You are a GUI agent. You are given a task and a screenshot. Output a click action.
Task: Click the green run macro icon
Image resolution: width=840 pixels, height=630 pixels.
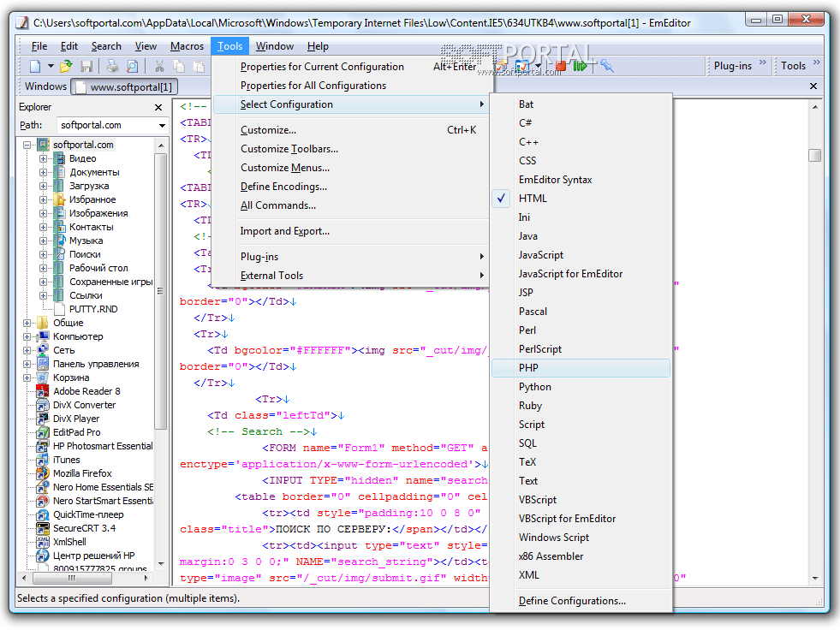click(x=580, y=66)
